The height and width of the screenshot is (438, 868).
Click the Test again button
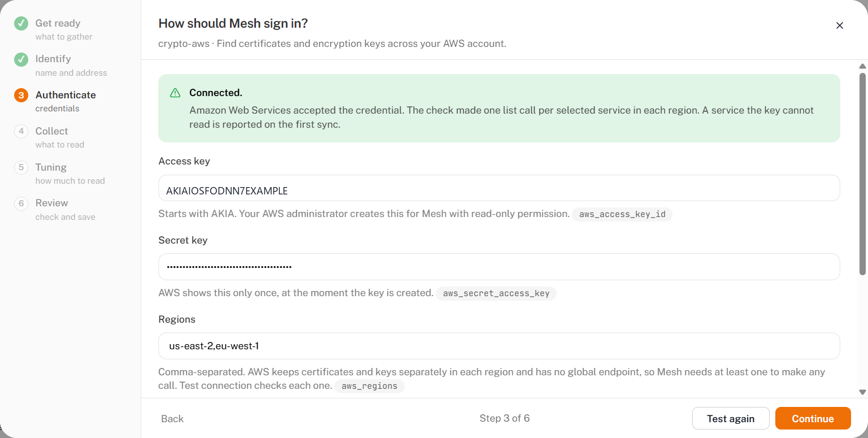click(x=731, y=419)
